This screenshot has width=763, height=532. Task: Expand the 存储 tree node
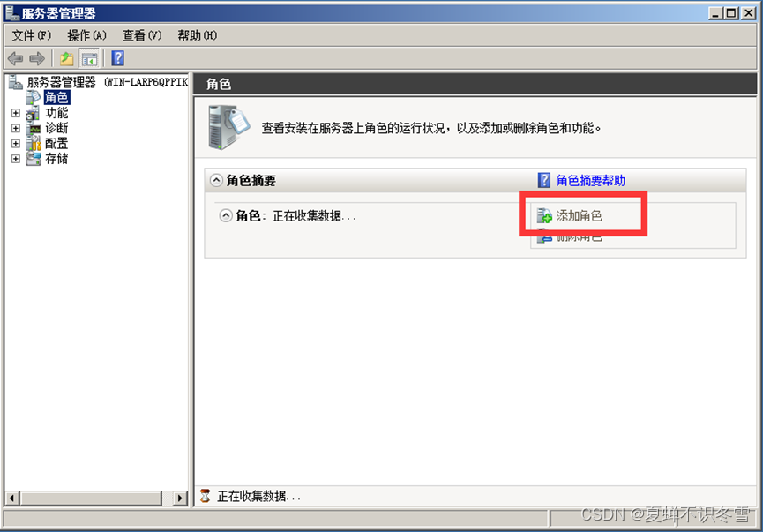pyautogui.click(x=16, y=159)
